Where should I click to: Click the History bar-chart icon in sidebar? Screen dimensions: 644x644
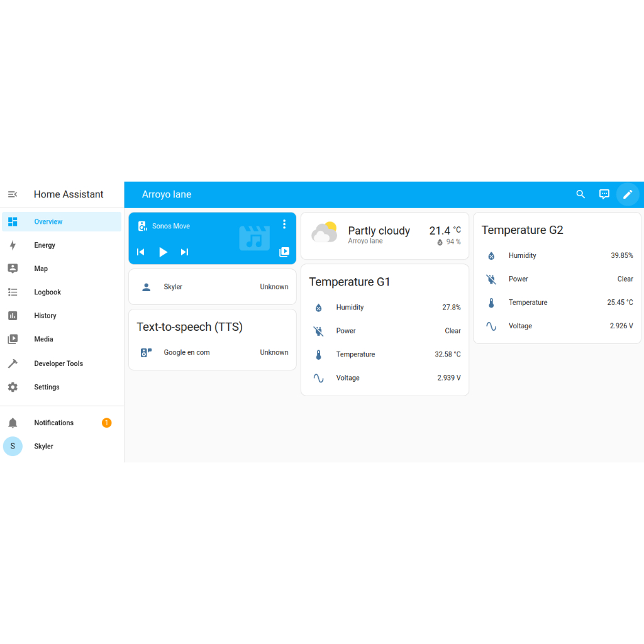pos(13,315)
